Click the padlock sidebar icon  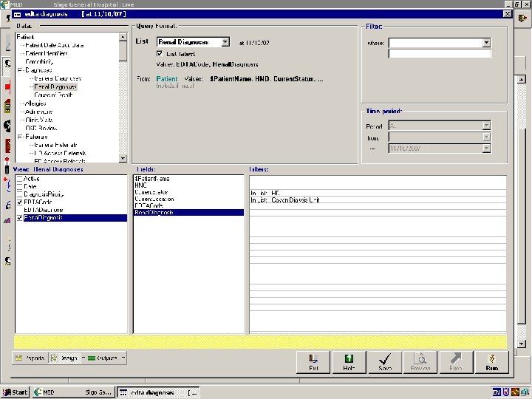pyautogui.click(x=7, y=205)
